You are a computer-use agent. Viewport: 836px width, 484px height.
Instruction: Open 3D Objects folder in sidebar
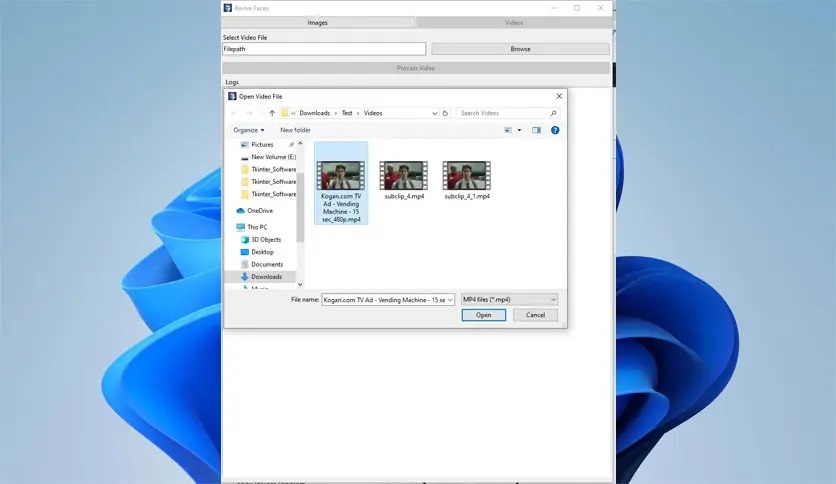point(266,240)
